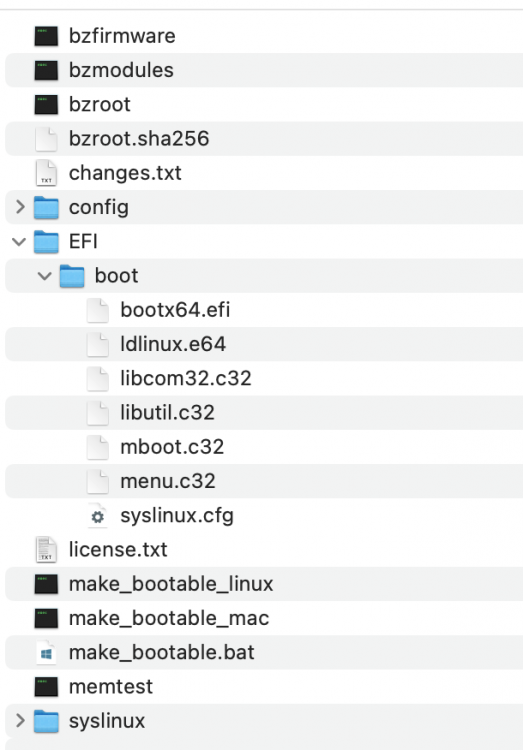Select the syslinux.cfg gear icon

[x=98, y=516]
